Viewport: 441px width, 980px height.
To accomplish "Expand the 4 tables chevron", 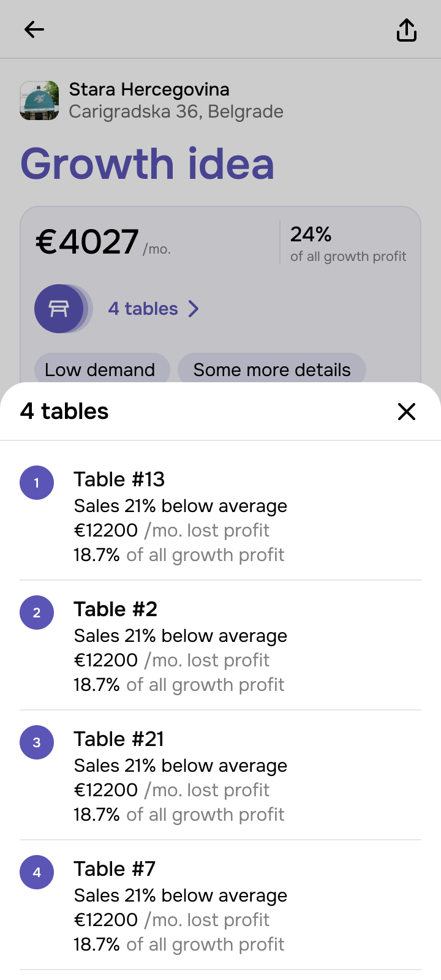I will [x=194, y=309].
